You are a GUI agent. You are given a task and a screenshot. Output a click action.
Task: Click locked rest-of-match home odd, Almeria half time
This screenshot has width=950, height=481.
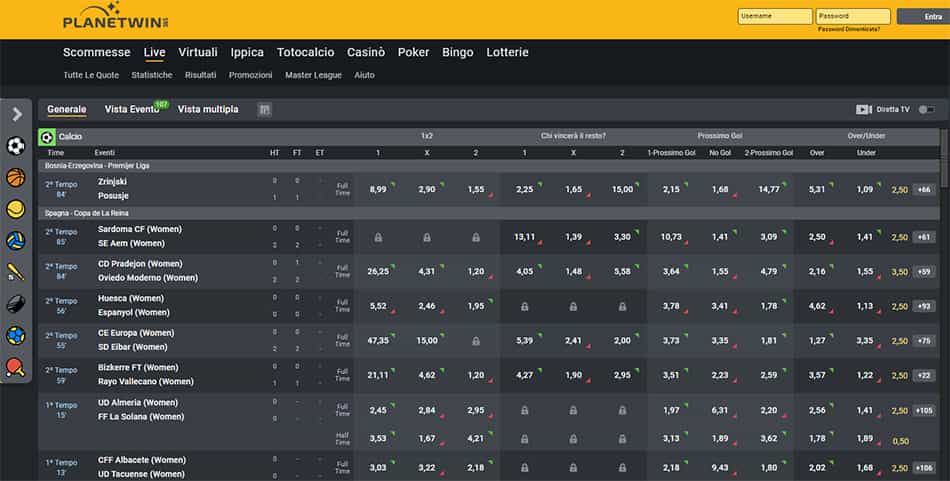(525, 439)
